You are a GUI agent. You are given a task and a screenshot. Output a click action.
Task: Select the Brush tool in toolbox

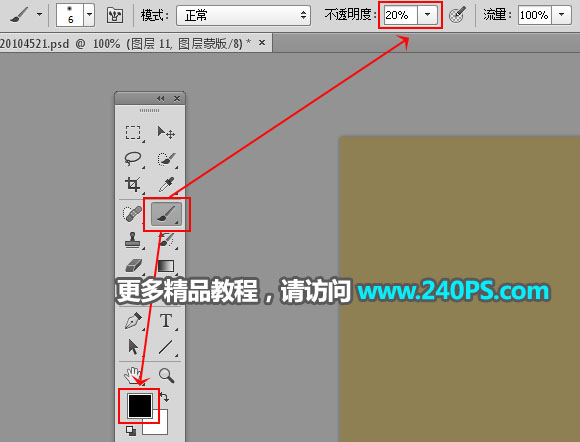click(166, 214)
